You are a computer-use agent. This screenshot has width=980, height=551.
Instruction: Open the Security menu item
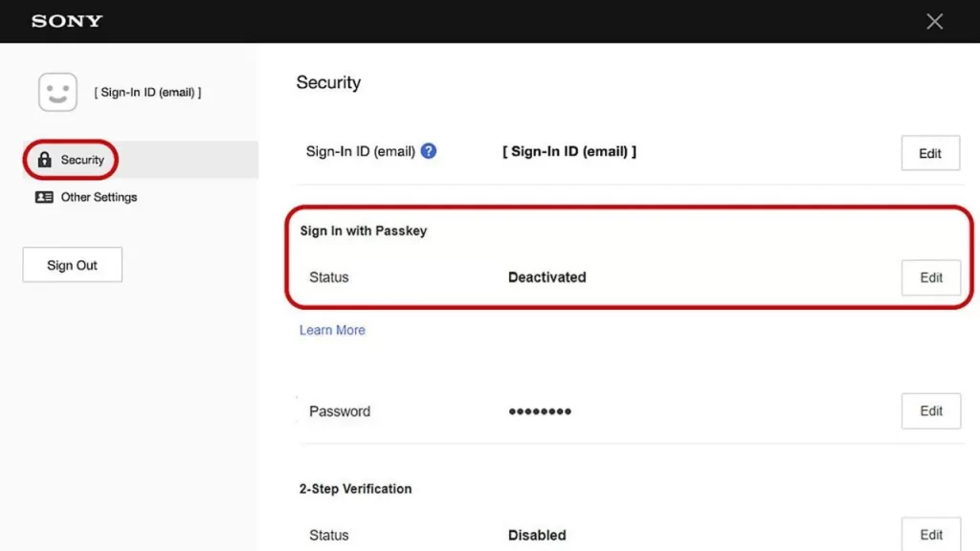82,160
